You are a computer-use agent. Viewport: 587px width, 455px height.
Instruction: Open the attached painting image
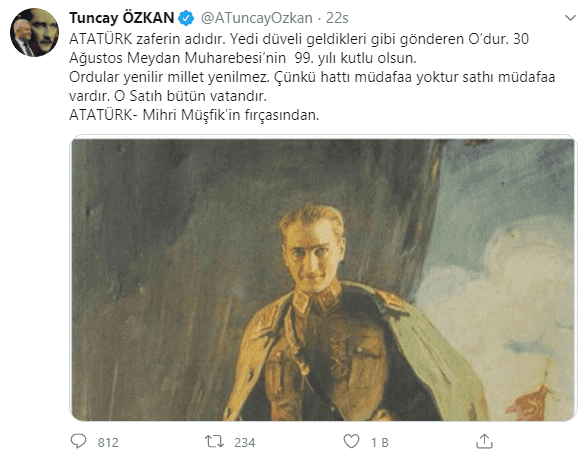pyautogui.click(x=323, y=279)
